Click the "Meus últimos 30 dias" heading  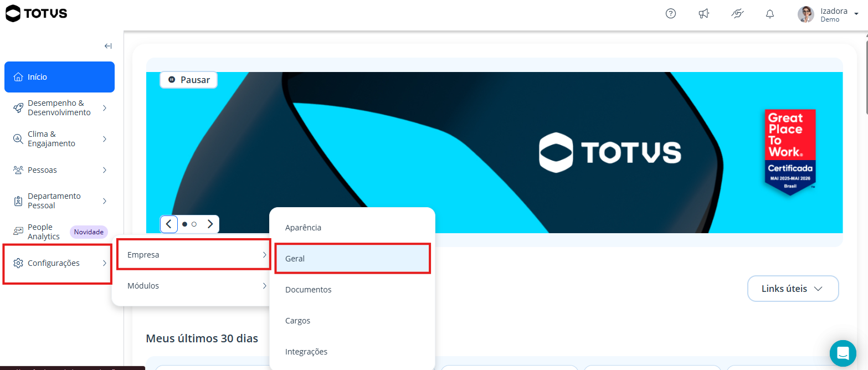click(x=202, y=338)
